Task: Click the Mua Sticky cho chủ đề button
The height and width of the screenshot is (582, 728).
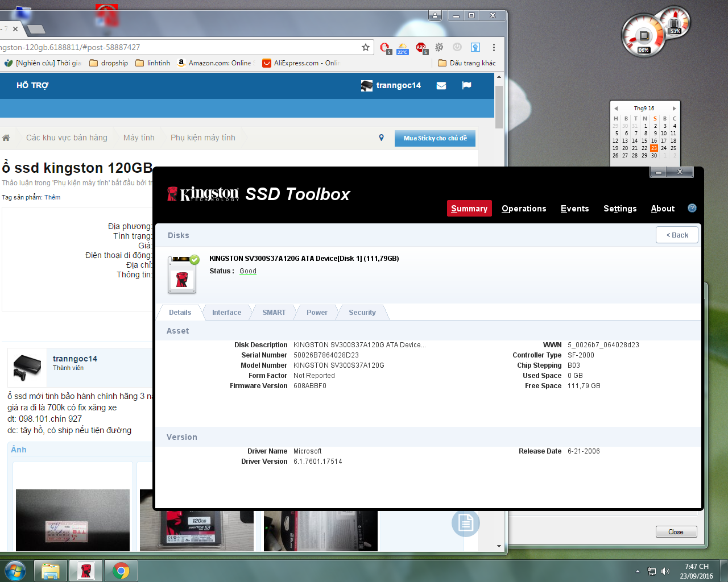Action: tap(435, 138)
